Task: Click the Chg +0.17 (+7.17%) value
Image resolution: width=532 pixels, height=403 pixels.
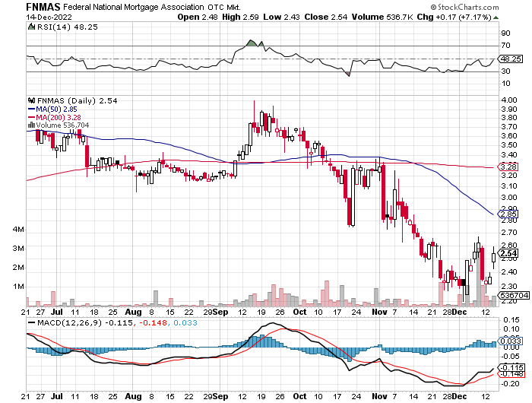Action: tap(454, 17)
